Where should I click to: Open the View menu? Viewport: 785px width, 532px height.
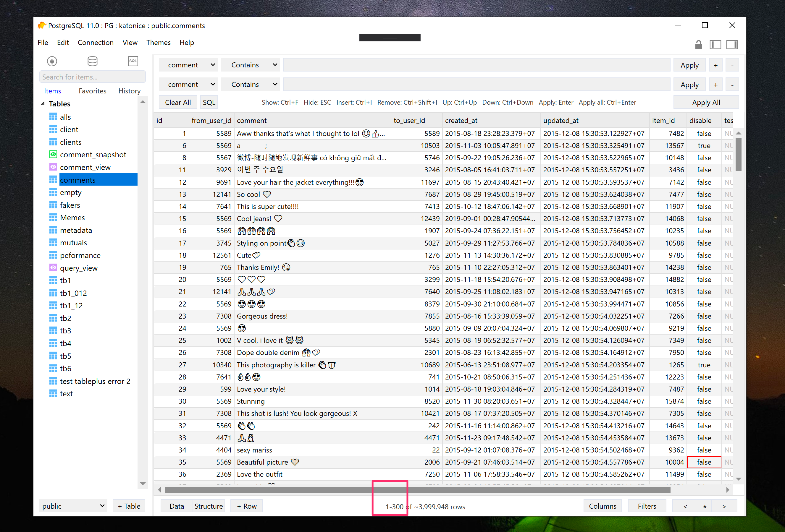(x=130, y=43)
